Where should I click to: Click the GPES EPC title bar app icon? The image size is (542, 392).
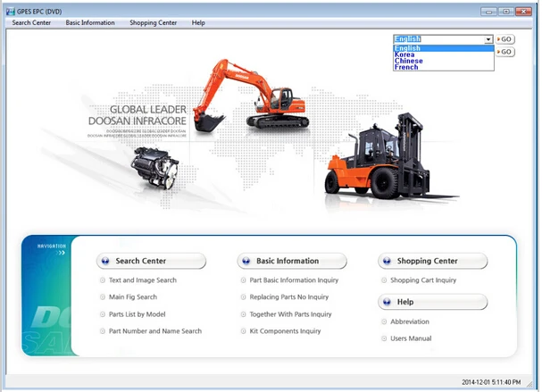(11, 12)
